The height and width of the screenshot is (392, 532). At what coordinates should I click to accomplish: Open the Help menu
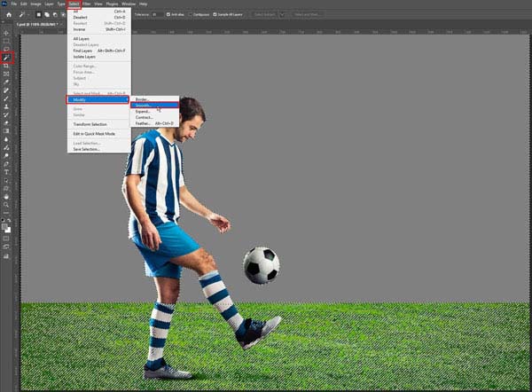coord(143,4)
